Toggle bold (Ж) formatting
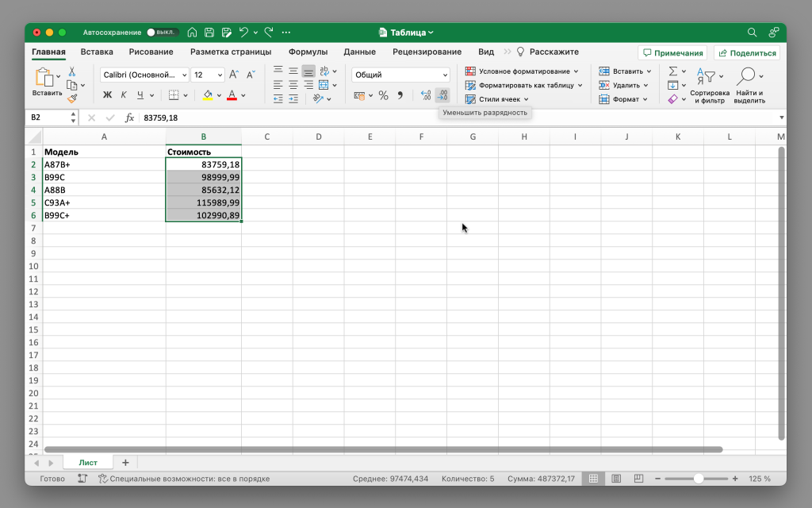Viewport: 812px width, 508px height. [x=107, y=95]
